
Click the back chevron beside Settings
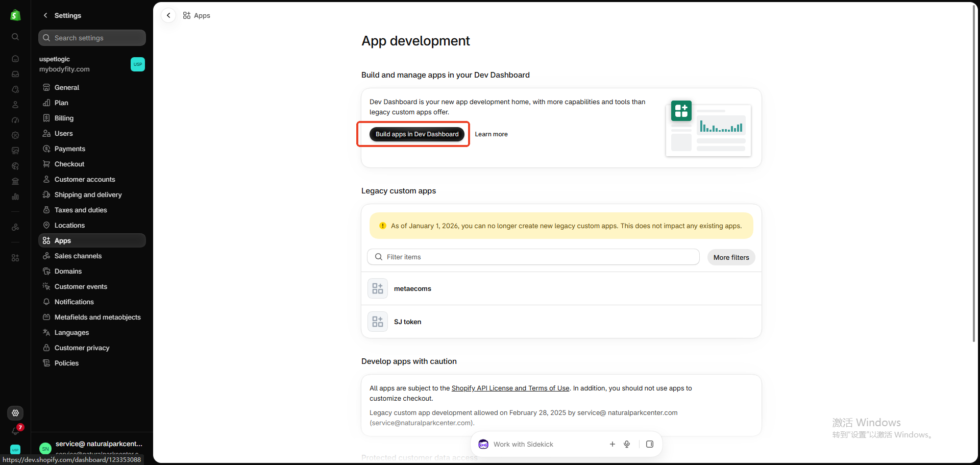[x=45, y=15]
